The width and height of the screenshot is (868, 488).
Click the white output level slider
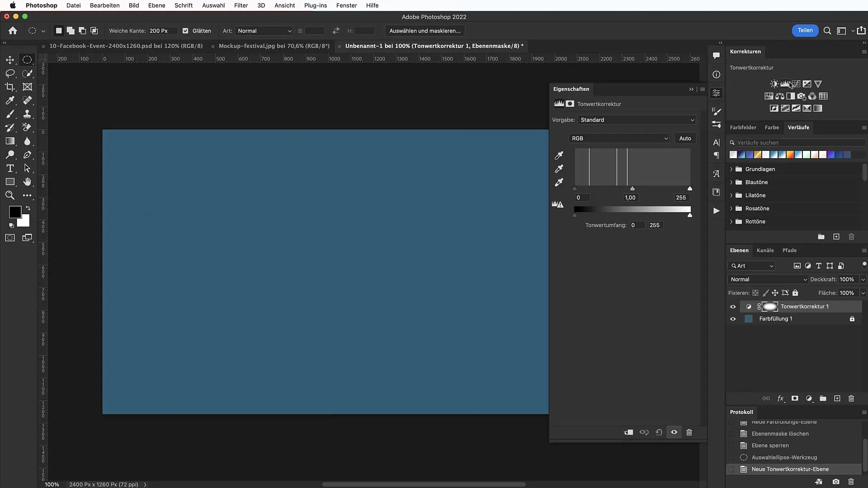[x=690, y=215]
